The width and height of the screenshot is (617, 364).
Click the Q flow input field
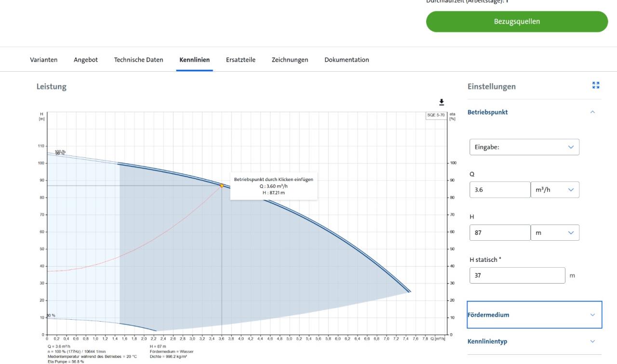pos(499,190)
